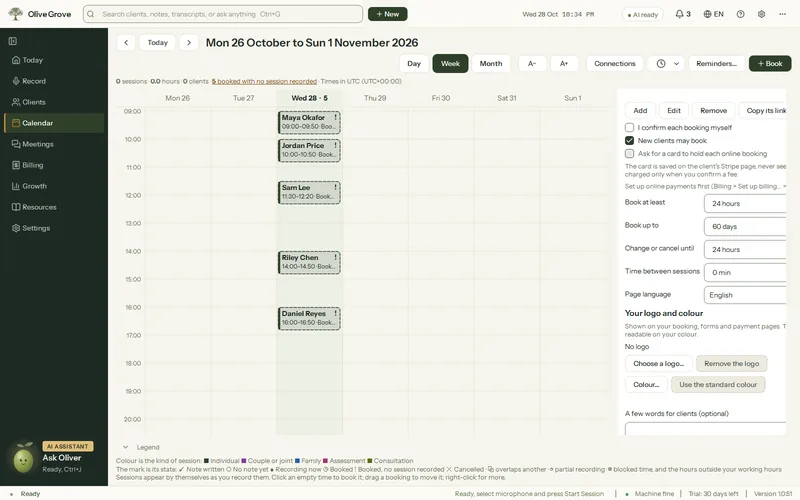
Task: Open the Resources book icon
Action: tap(16, 207)
